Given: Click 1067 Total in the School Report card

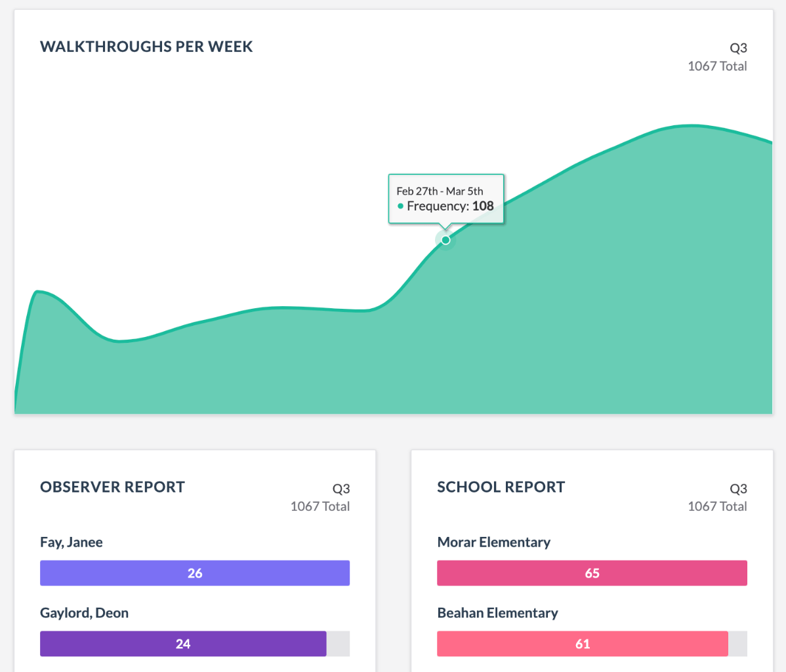Looking at the screenshot, I should [x=717, y=506].
